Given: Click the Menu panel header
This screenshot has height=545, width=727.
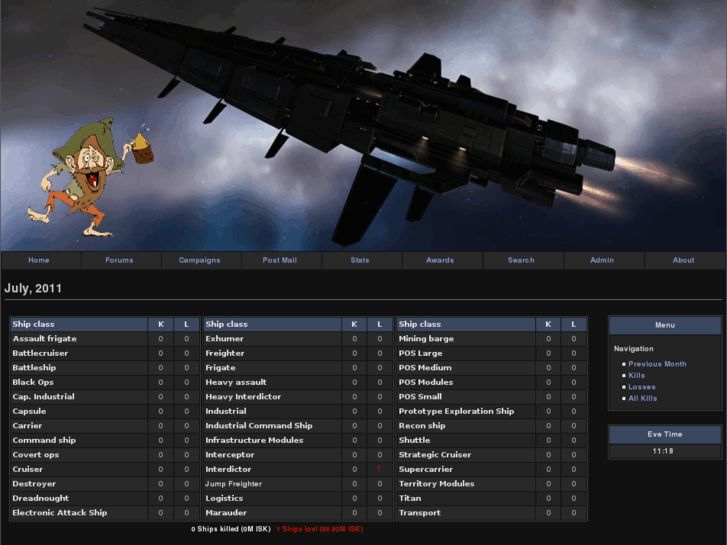Looking at the screenshot, I should click(x=665, y=325).
